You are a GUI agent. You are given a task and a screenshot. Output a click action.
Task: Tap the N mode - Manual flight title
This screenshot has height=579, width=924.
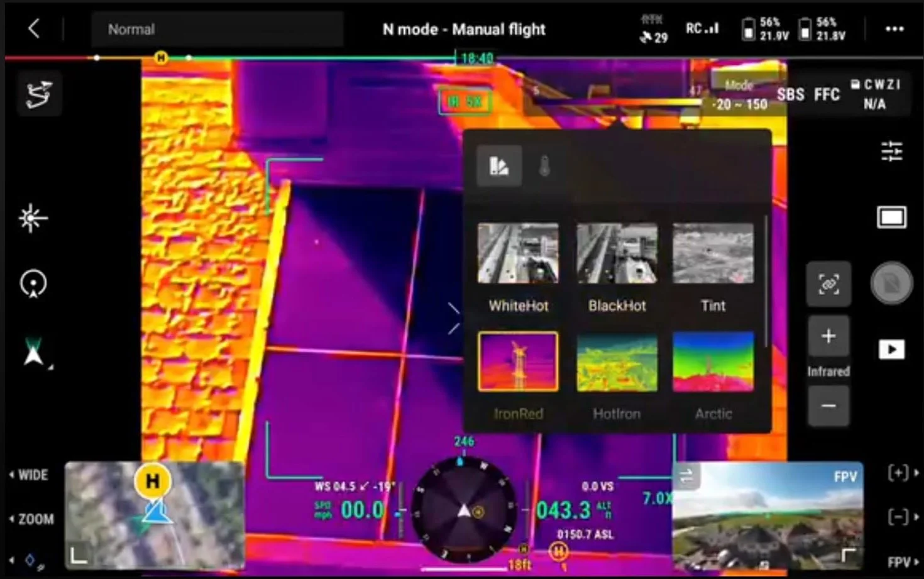(x=464, y=29)
